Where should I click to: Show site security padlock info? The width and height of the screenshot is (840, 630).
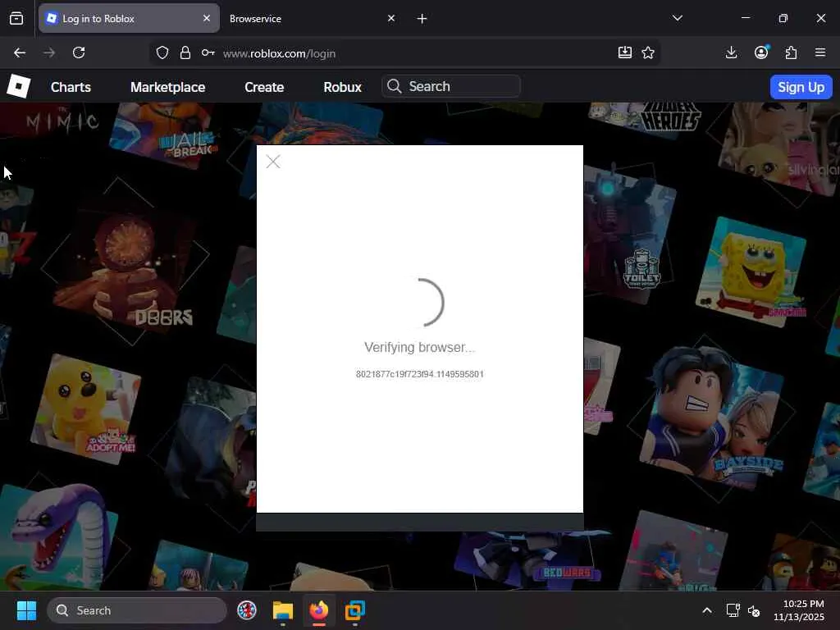pos(185,52)
